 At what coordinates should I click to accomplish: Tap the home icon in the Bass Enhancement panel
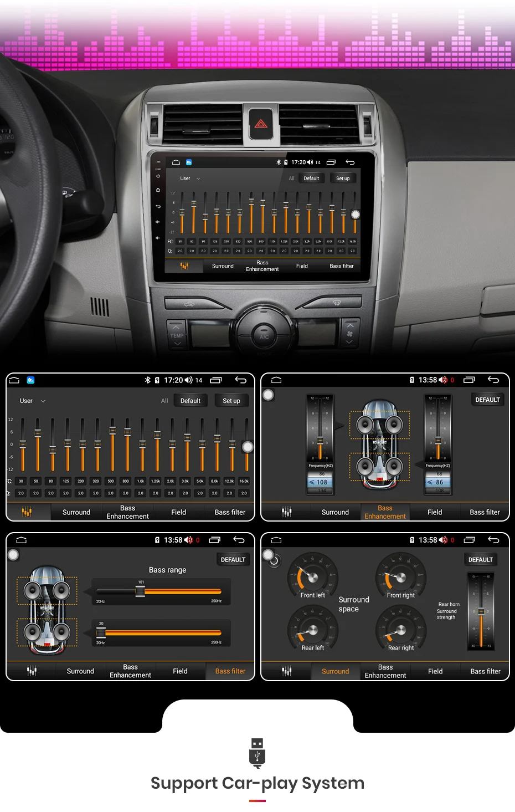click(x=276, y=380)
